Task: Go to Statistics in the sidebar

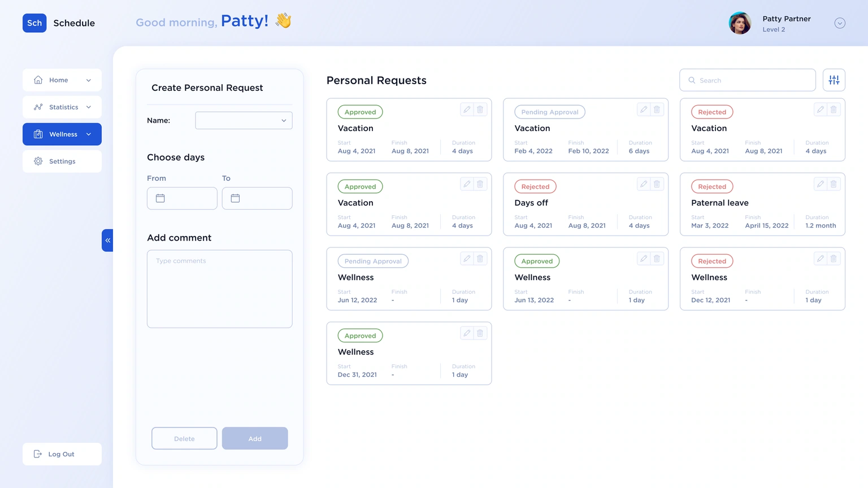Action: click(x=62, y=107)
